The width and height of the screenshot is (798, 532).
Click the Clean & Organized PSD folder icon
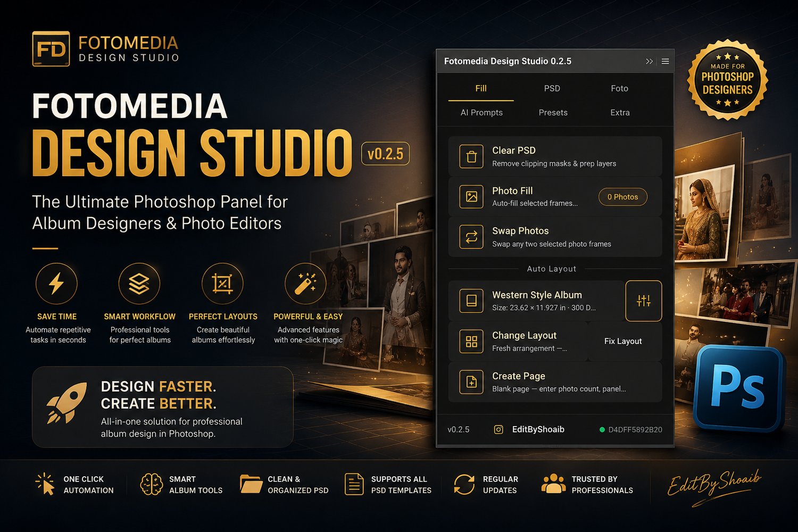tap(251, 484)
